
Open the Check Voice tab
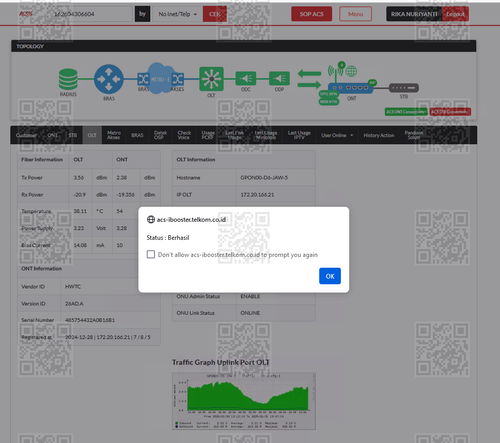[184, 135]
